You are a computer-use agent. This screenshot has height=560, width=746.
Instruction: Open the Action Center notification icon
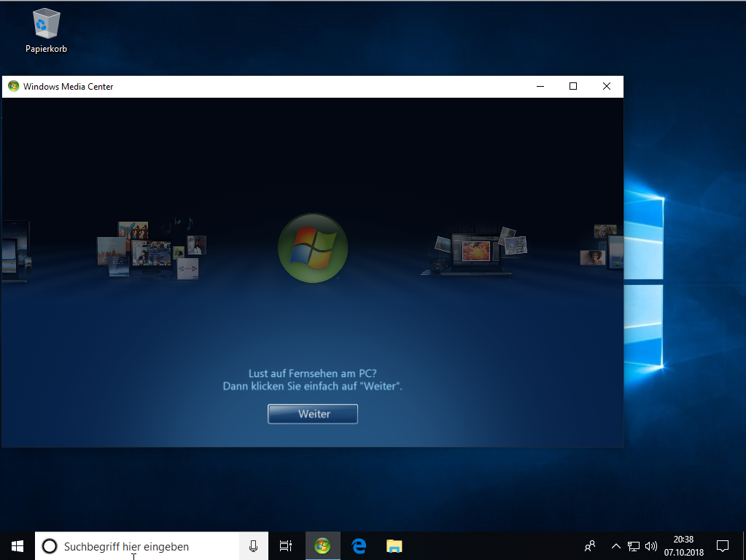[x=723, y=546]
